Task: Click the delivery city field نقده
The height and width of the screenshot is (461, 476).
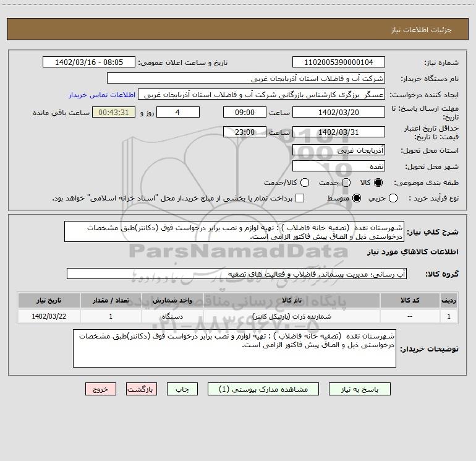Action: tap(339, 166)
